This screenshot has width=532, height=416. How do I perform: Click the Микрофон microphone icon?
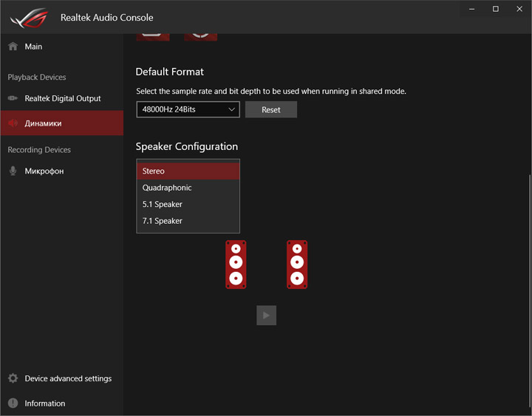(x=13, y=171)
